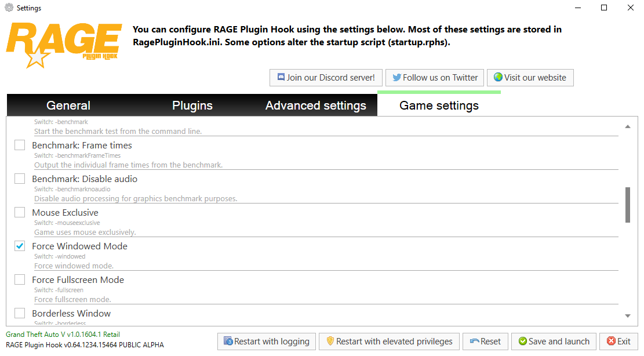Viewport: 644px width, 356px height.
Task: Open the Plugins tab
Action: tap(192, 106)
